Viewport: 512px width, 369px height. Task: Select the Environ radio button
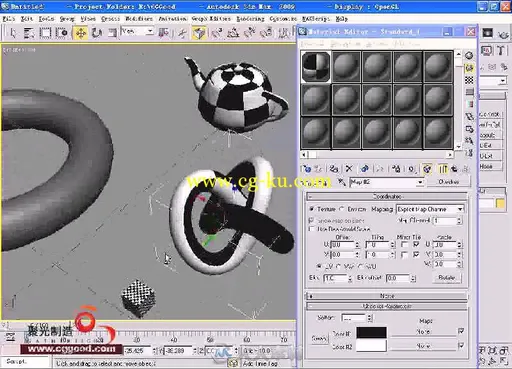coord(342,209)
